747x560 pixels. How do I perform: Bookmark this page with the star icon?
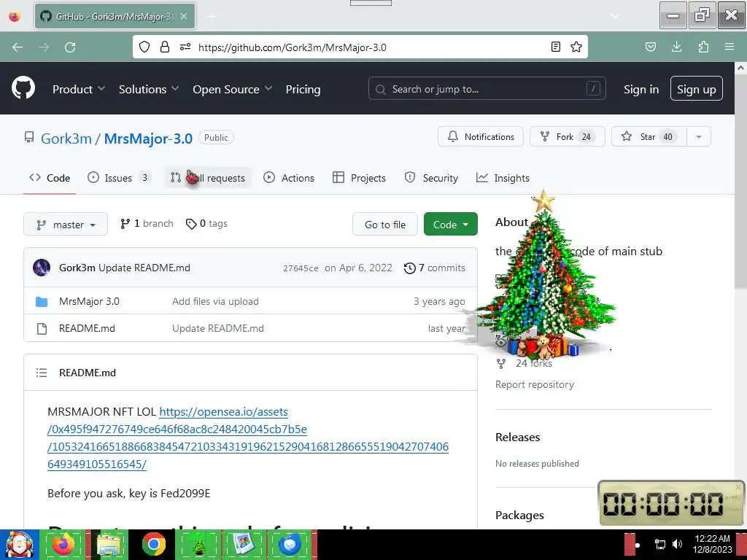coord(576,47)
